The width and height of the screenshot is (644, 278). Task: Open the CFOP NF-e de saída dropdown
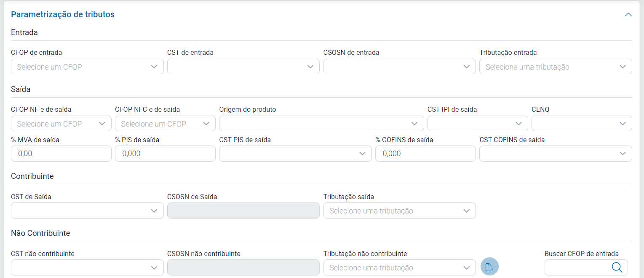tap(61, 124)
